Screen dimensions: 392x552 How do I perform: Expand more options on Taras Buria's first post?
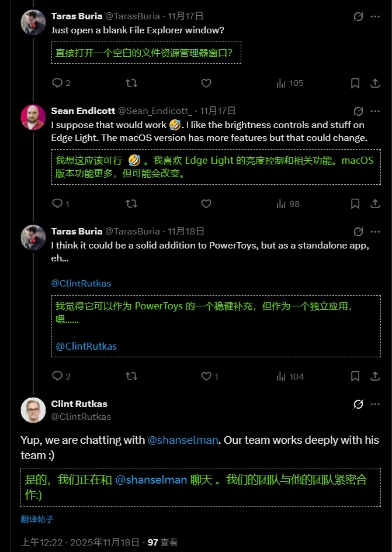tap(375, 16)
